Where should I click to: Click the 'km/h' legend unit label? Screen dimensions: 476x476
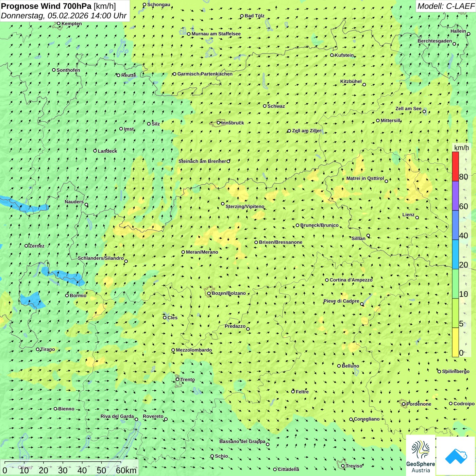click(461, 148)
